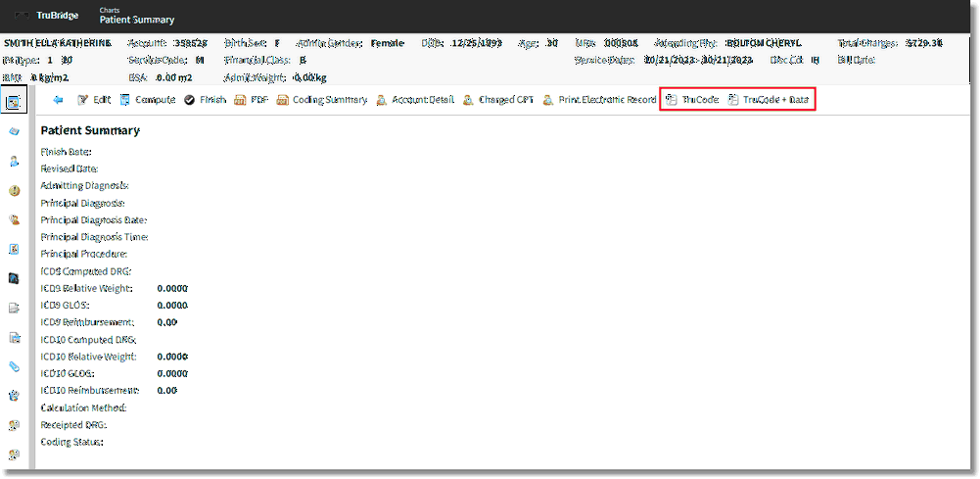This screenshot has height=479, width=980.
Task: Click the Edit toolbar button
Action: (x=94, y=100)
